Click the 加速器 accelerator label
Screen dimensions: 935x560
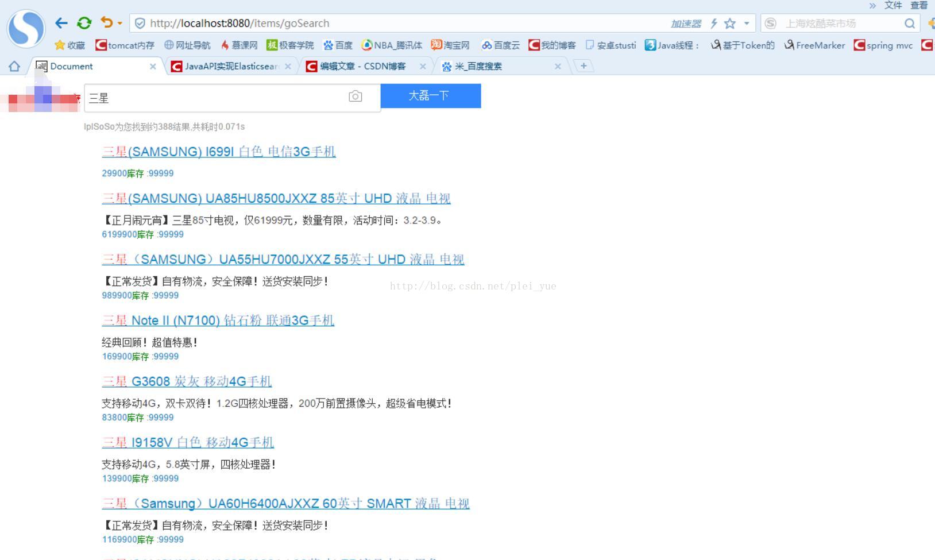coord(686,24)
